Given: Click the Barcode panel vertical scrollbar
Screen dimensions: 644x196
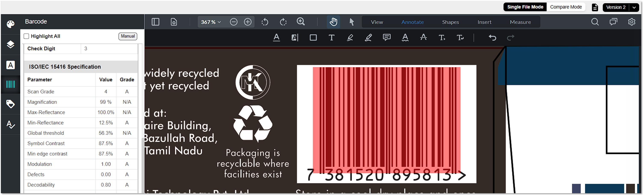Looking at the screenshot, I should [x=143, y=165].
